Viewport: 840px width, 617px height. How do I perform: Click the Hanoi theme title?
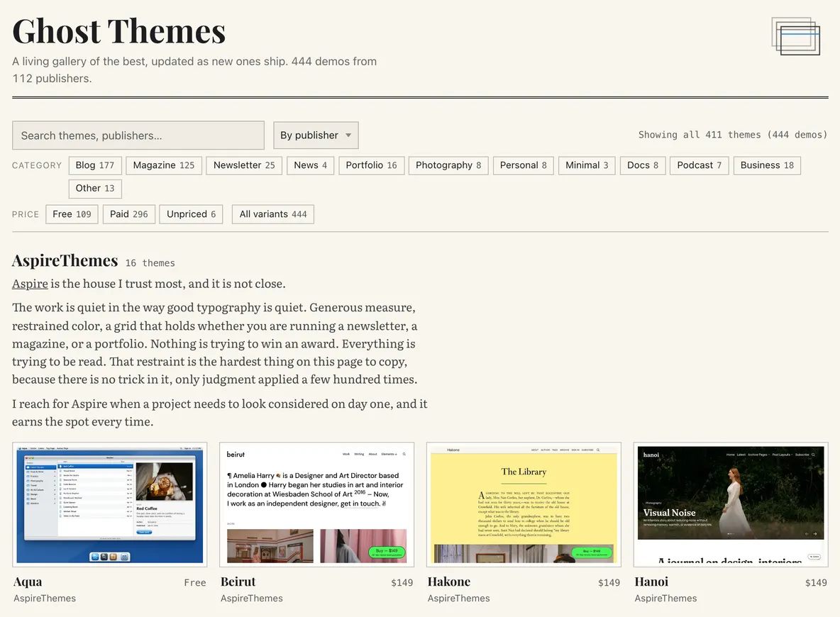pos(651,582)
